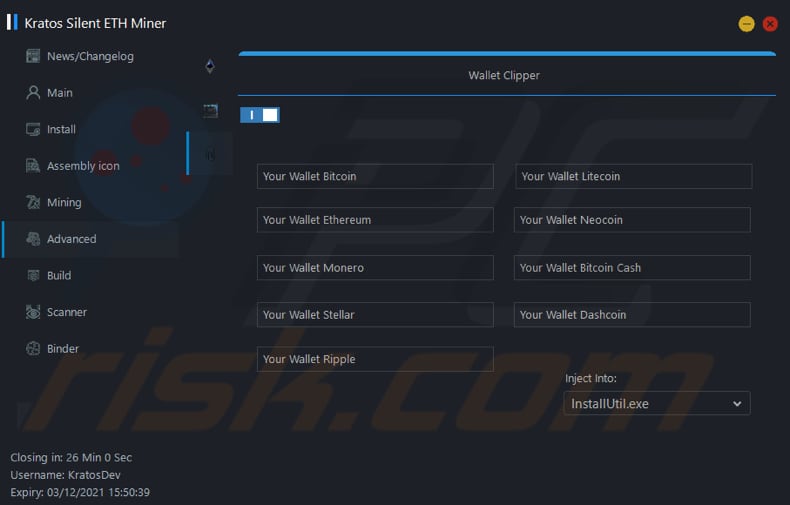Focus the Your Wallet Neocoin field
Screen dimensions: 790x505
(632, 220)
